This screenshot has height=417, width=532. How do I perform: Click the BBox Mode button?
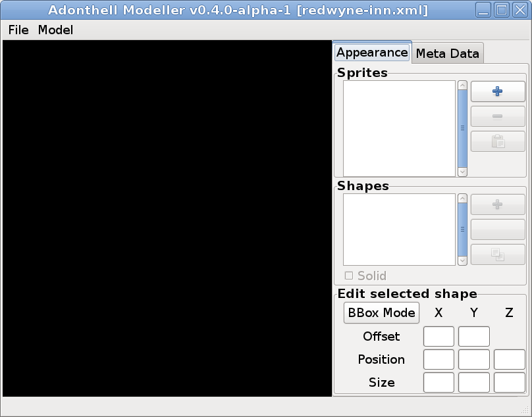point(381,312)
